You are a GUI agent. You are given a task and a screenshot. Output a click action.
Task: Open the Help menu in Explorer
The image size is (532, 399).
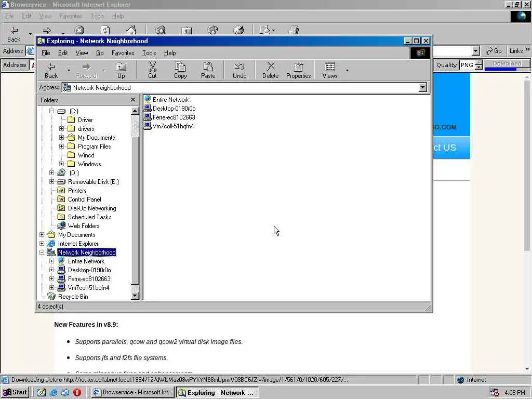170,53
